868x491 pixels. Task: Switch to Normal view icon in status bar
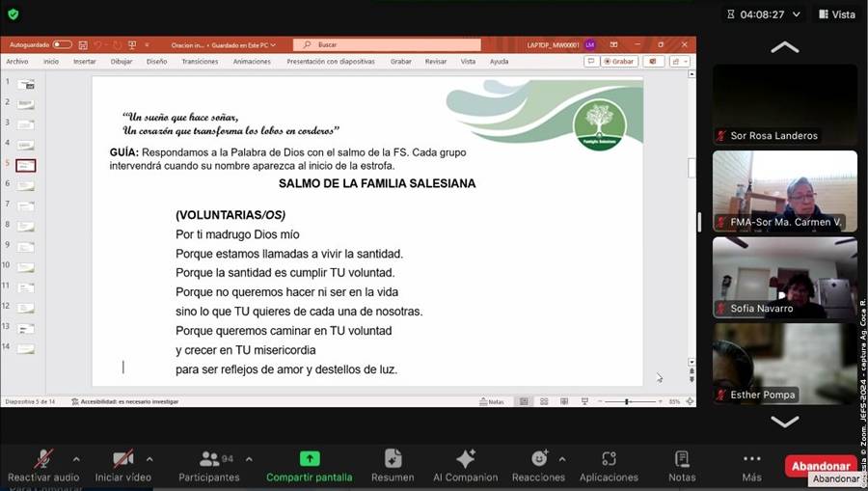524,401
